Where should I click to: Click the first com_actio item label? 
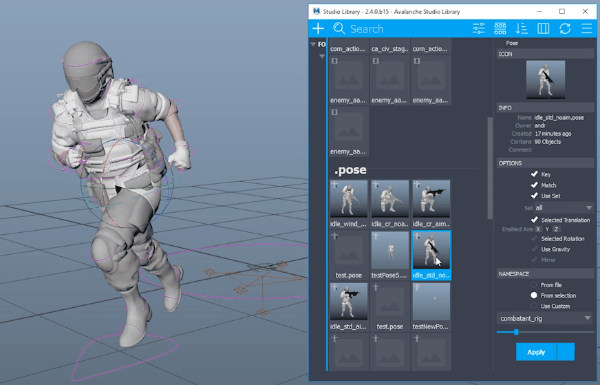(x=347, y=49)
